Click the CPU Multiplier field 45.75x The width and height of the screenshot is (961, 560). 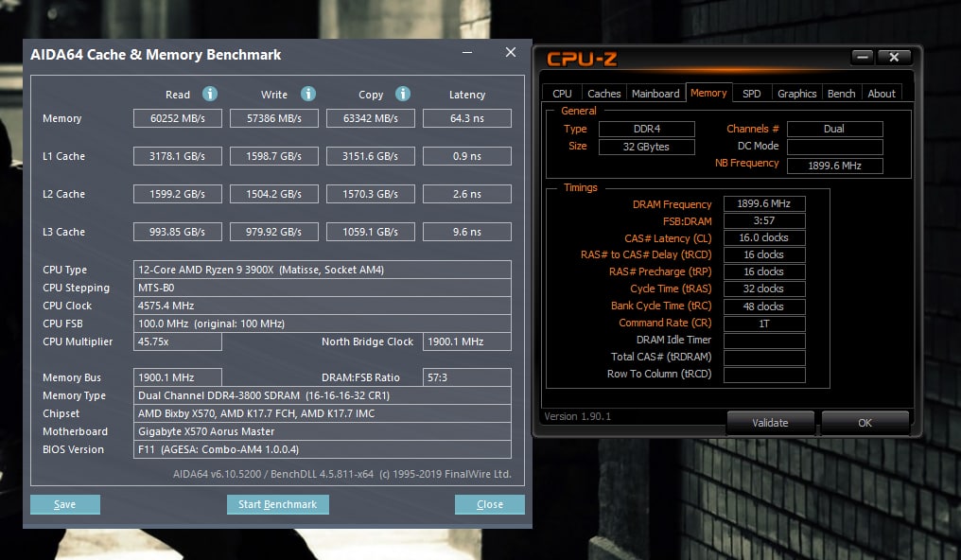[x=178, y=341]
